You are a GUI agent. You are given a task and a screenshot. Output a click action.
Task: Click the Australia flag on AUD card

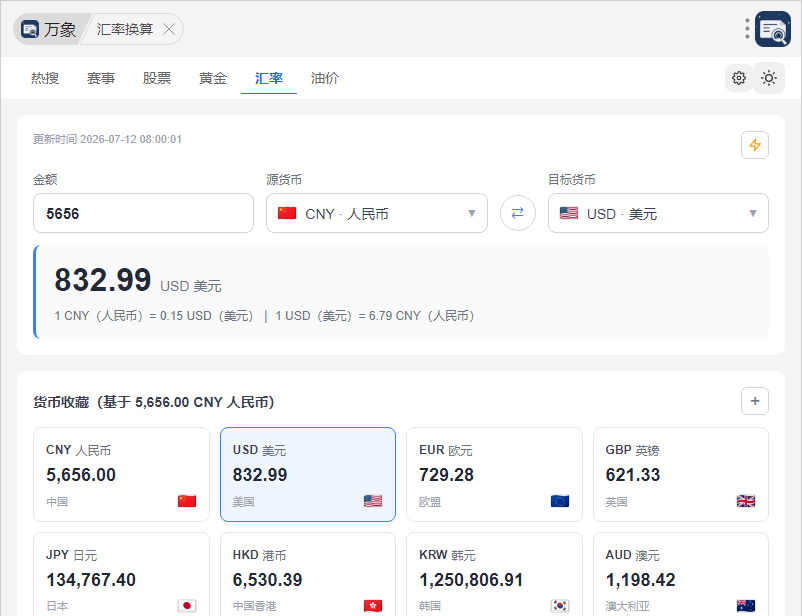click(x=746, y=606)
